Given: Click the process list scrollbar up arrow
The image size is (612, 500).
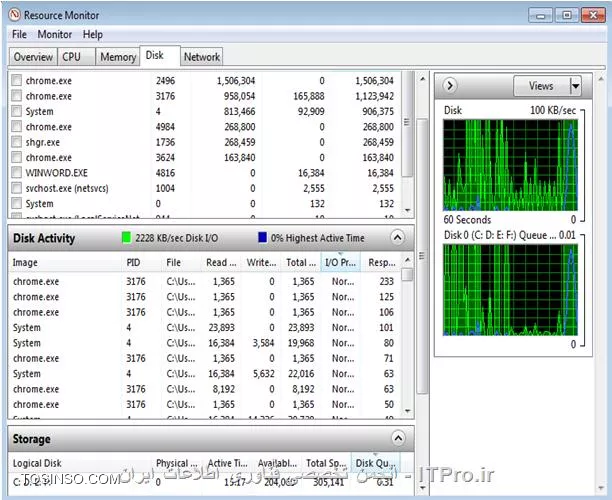Looking at the screenshot, I should pos(422,79).
